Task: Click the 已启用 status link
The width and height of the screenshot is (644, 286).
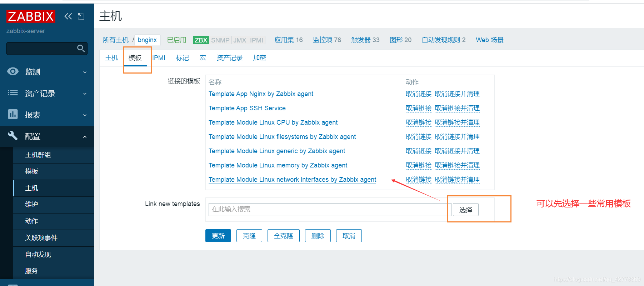Action: [177, 40]
